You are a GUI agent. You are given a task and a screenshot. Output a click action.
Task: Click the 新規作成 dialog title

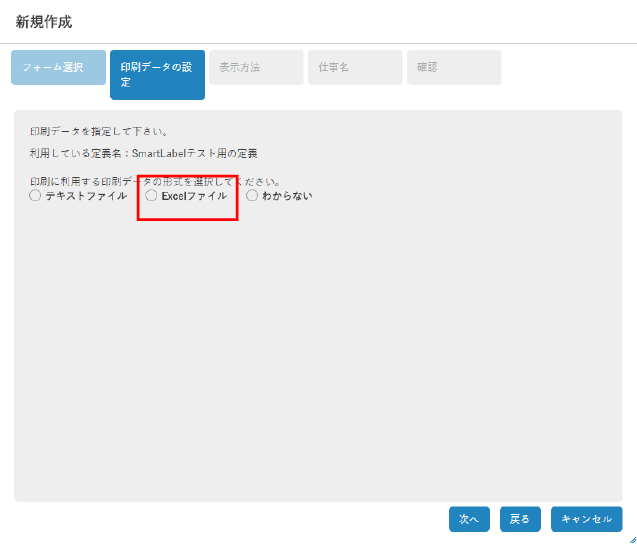point(44,22)
